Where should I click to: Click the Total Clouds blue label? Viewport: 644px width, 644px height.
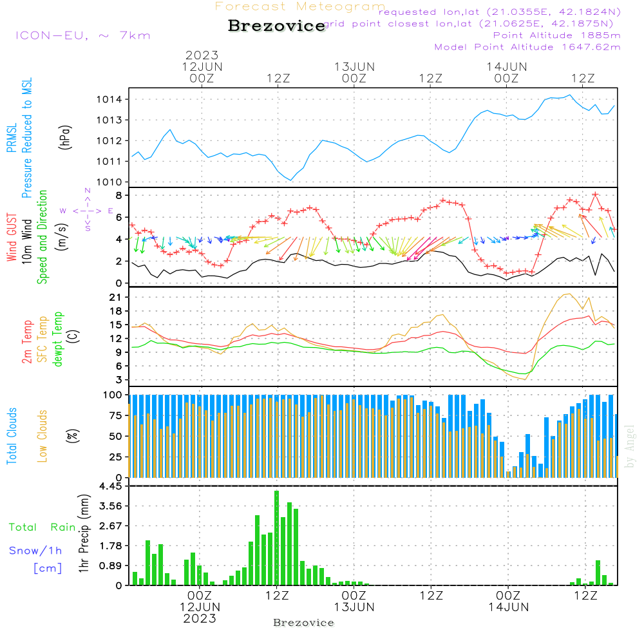(x=12, y=436)
